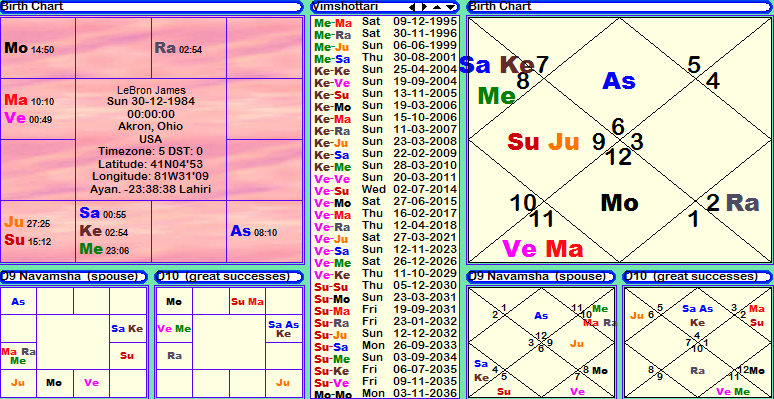
Task: Click Ma 10:10 in the square birth chart
Action: 29,101
